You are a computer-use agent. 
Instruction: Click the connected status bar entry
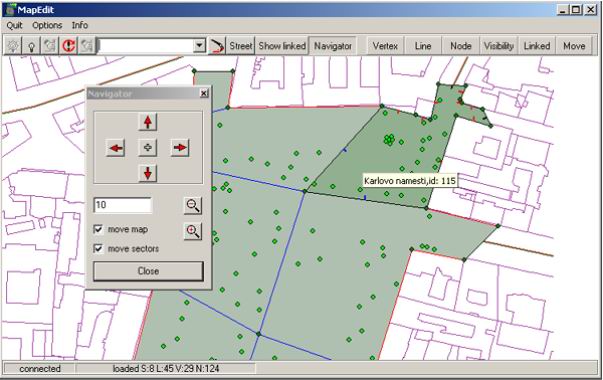pos(40,368)
